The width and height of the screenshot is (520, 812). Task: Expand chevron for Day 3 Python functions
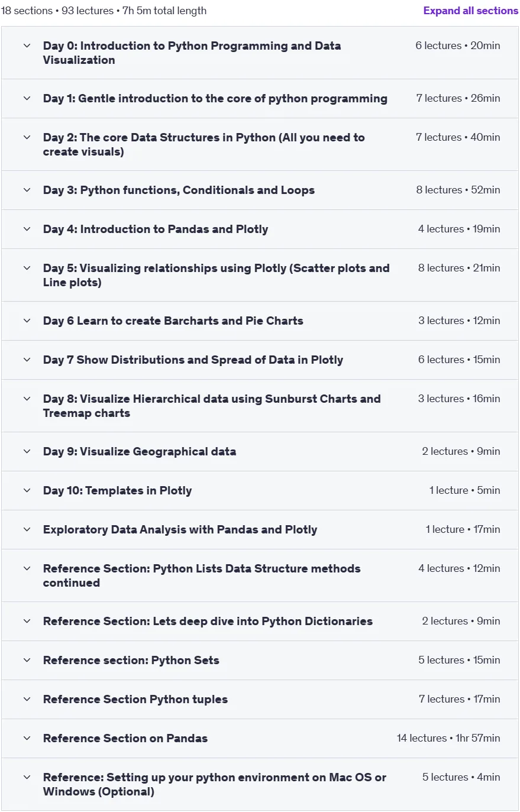point(27,190)
